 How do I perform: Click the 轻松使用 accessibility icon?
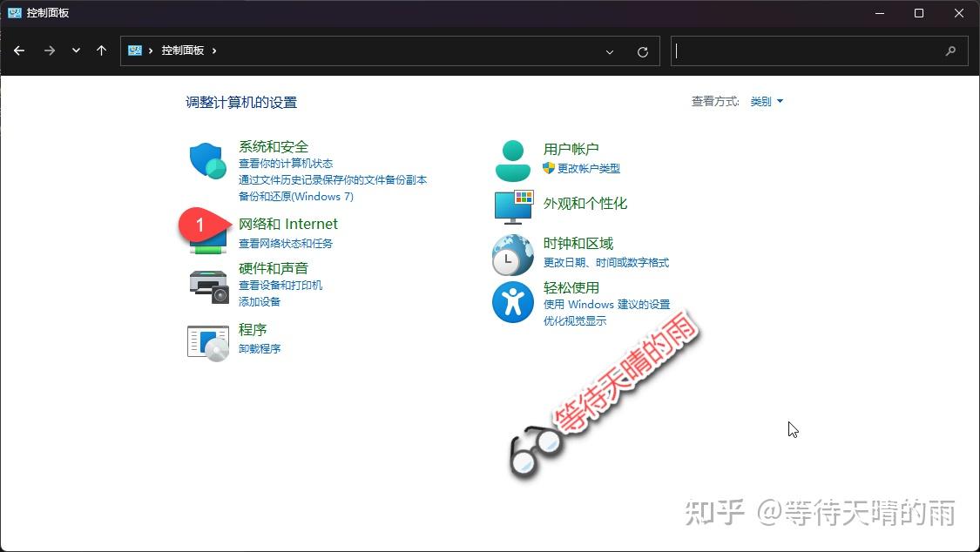[512, 303]
